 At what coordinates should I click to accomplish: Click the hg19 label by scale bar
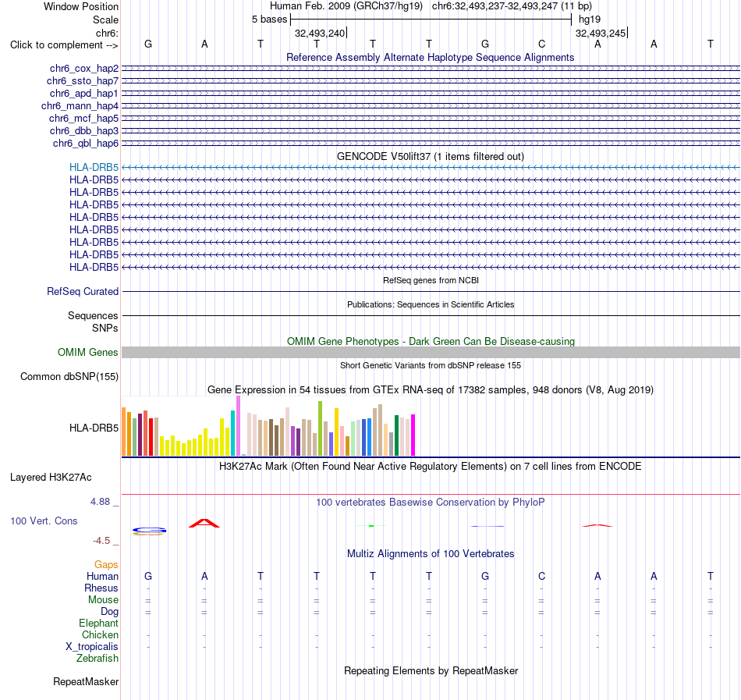click(590, 20)
